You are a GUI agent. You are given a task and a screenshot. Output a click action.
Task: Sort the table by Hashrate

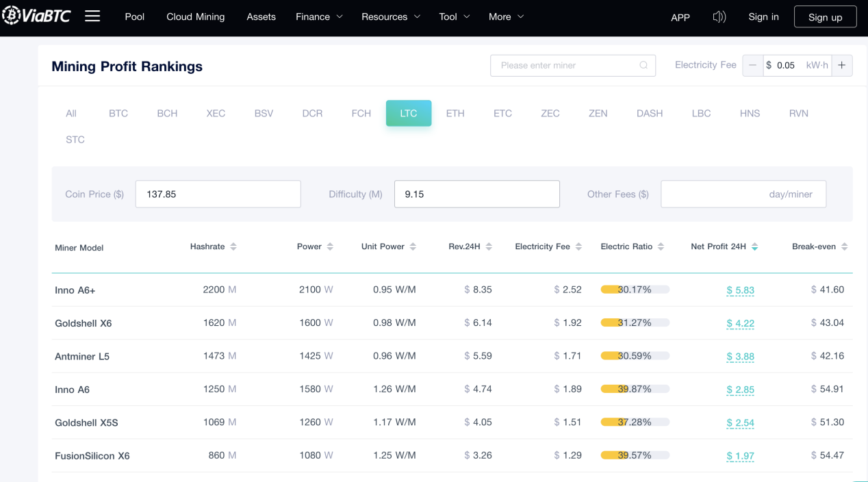pos(232,246)
